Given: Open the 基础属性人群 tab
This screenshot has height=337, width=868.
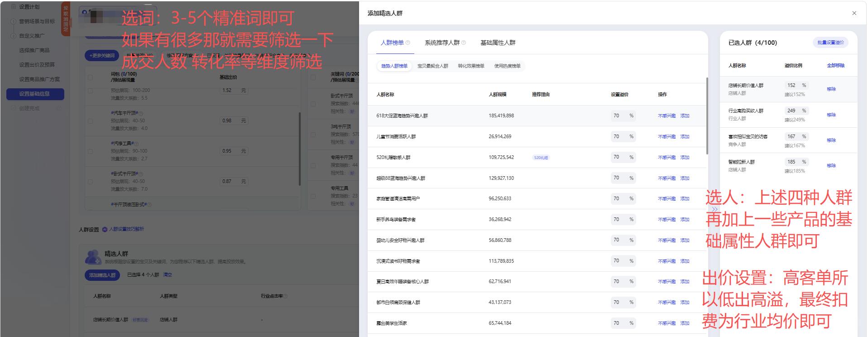Looking at the screenshot, I should coord(498,43).
